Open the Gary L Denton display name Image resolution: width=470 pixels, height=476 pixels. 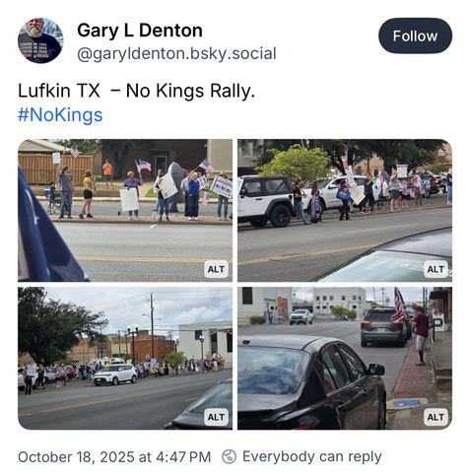[x=140, y=31]
